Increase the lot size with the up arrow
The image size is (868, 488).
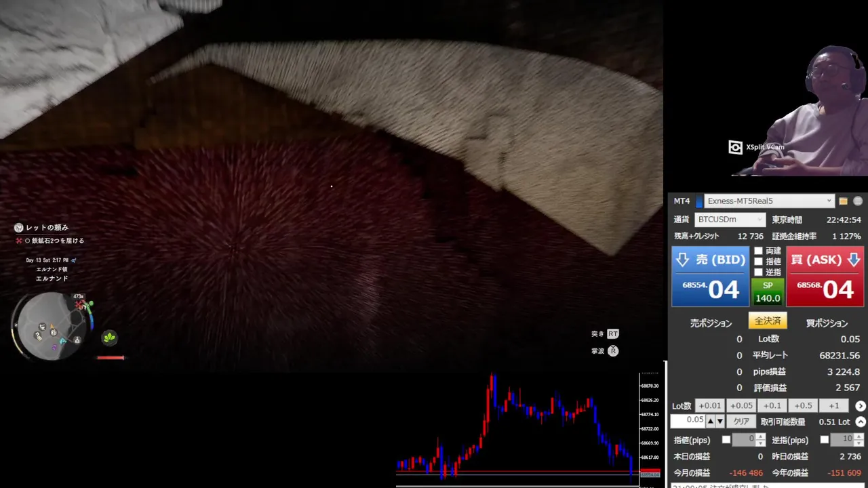pyautogui.click(x=711, y=422)
